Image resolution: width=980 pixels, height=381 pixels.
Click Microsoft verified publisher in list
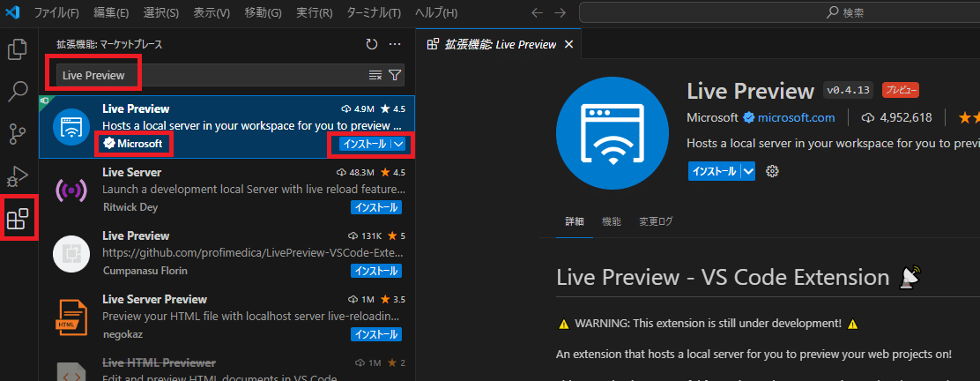click(132, 144)
